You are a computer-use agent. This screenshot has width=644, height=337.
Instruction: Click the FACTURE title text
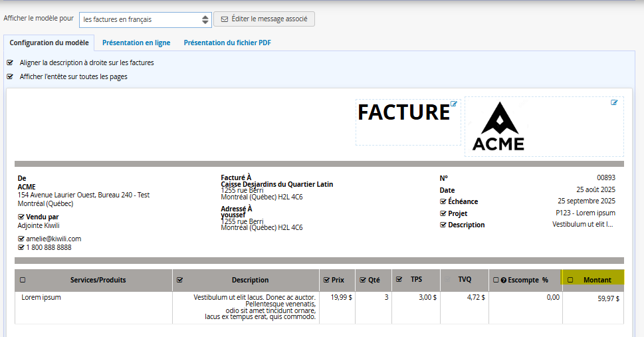(x=403, y=112)
